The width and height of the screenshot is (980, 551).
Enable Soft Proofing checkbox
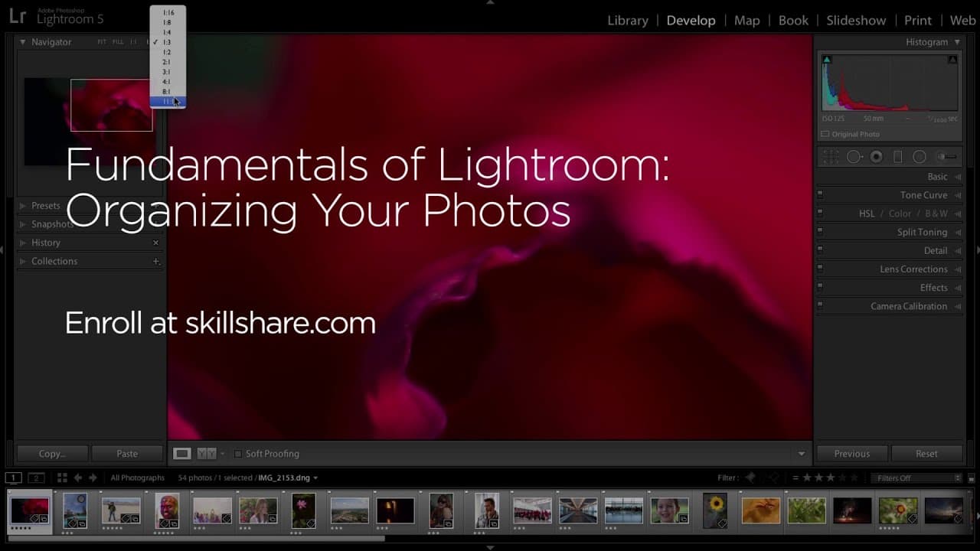coord(238,454)
